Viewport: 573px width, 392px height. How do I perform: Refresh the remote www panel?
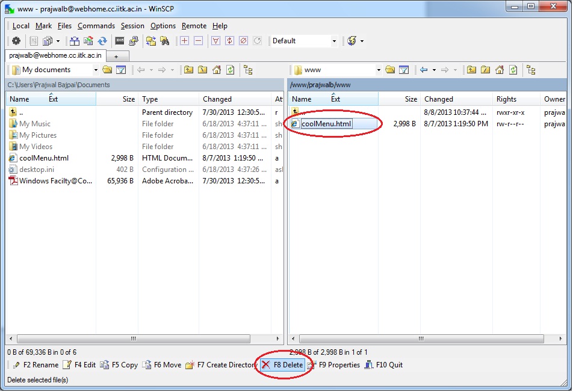point(513,69)
